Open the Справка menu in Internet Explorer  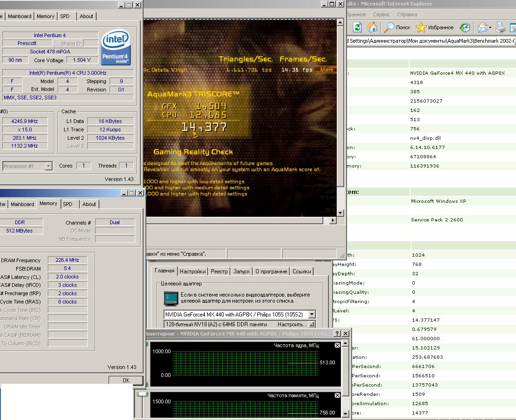coord(407,14)
